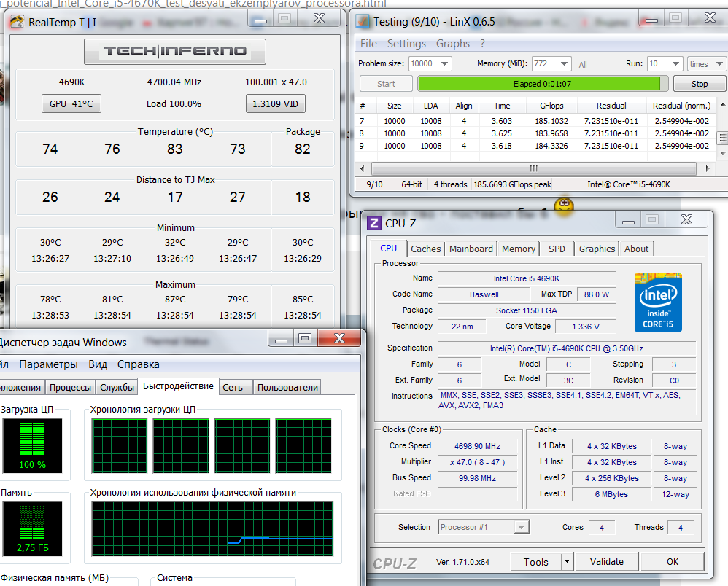Click OK in CPU-Z
Viewport: 728px width, 586px height.
coord(673,562)
